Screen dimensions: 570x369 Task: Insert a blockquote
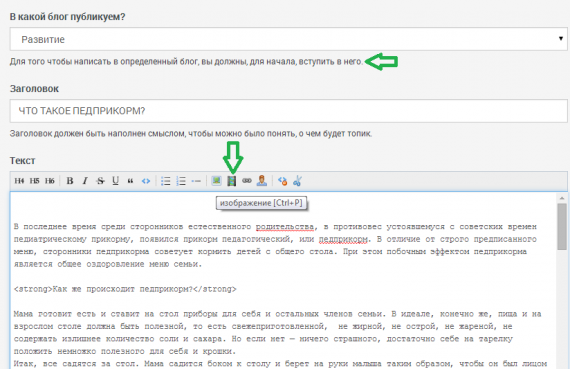[130, 181]
